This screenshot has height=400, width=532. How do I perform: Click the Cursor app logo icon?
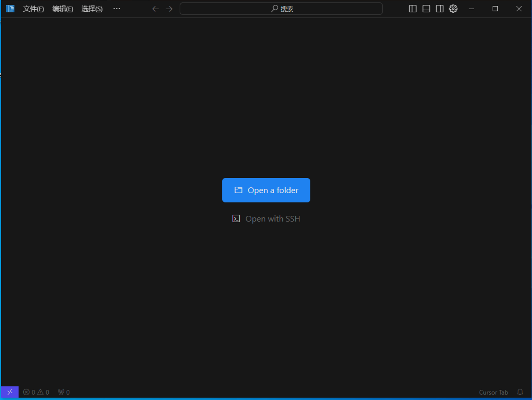pyautogui.click(x=10, y=9)
